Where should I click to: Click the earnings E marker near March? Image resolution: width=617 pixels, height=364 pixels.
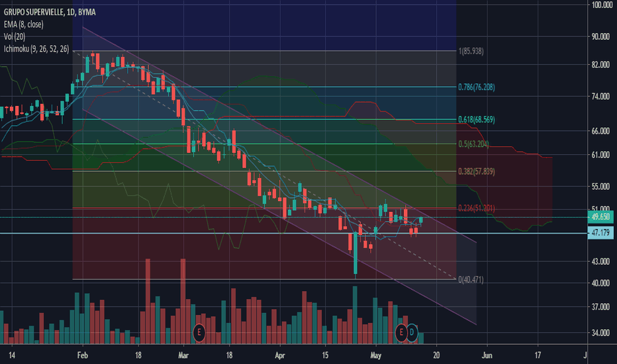199,332
